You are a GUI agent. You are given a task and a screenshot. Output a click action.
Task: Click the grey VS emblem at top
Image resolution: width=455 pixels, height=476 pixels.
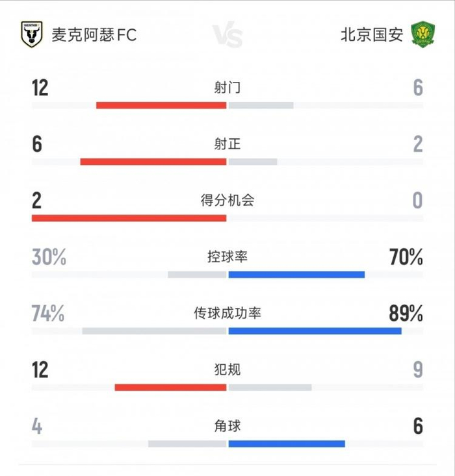point(227,34)
